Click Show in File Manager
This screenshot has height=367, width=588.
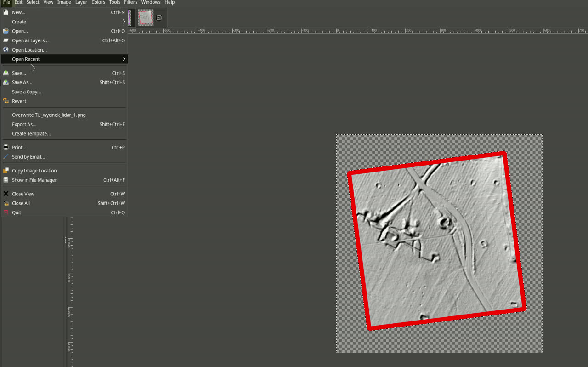[x=64, y=180]
